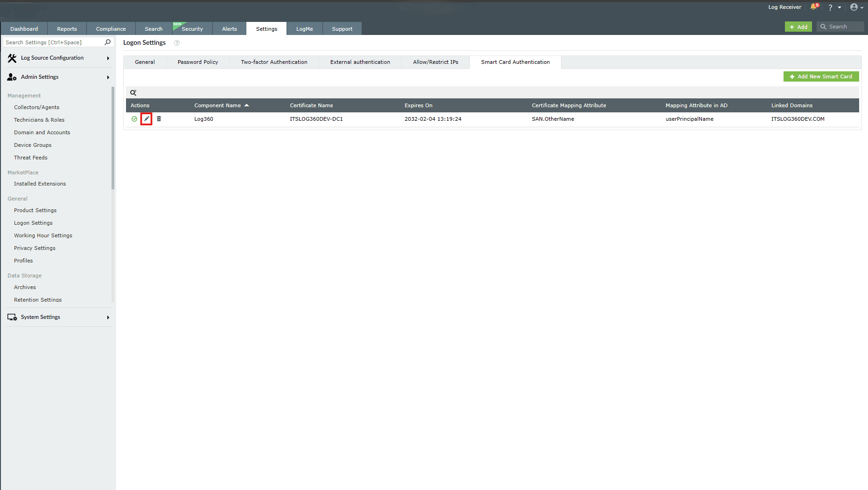Open Installed Extensions

click(x=40, y=184)
